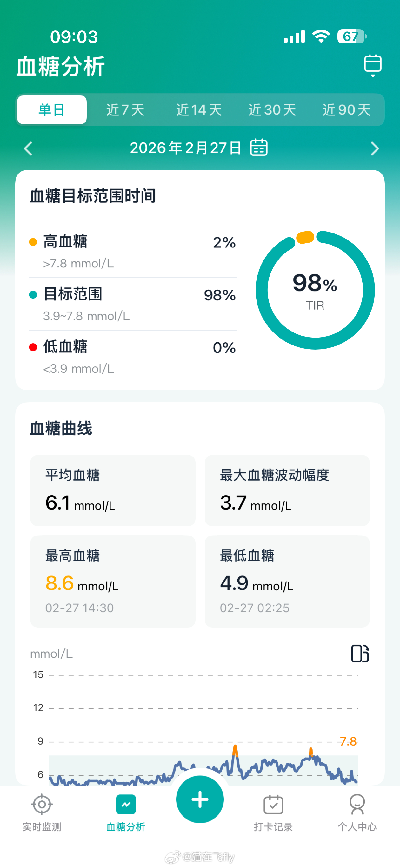Rotate chart using the landscape icon
Screen dimensions: 400x868
[x=360, y=654]
